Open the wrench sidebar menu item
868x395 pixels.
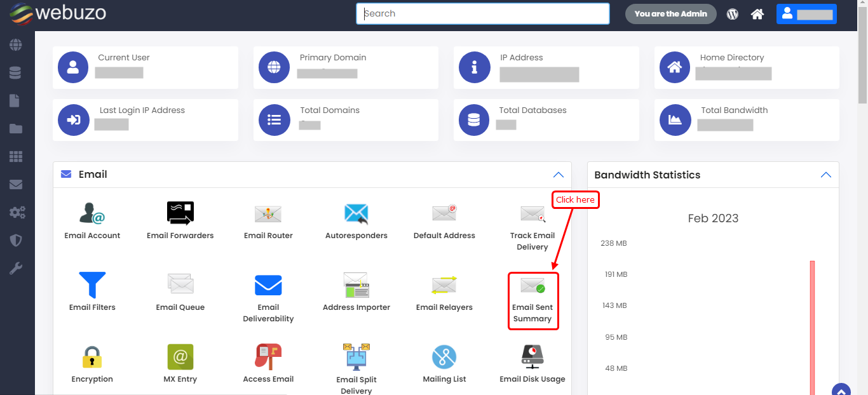coord(16,268)
